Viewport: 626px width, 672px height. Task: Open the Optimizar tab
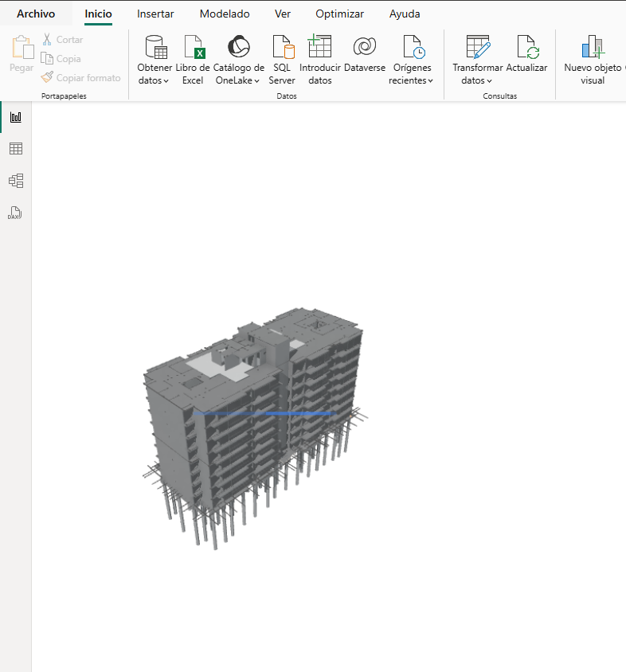tap(339, 14)
